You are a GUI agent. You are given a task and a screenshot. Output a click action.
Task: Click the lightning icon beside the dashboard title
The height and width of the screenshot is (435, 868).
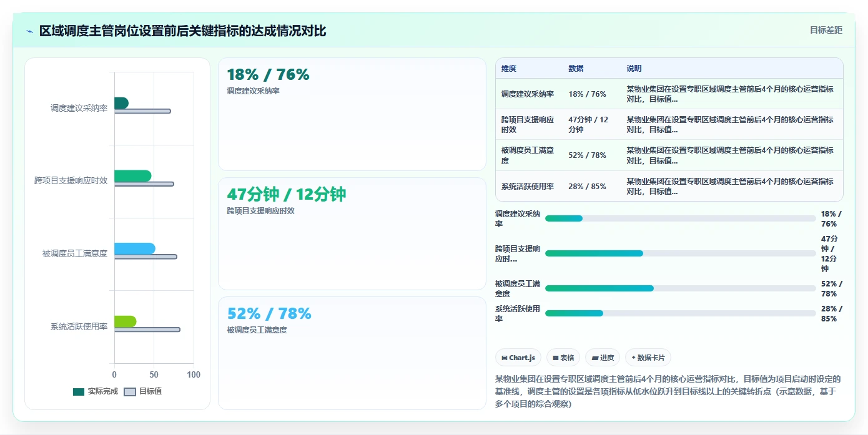[29, 31]
